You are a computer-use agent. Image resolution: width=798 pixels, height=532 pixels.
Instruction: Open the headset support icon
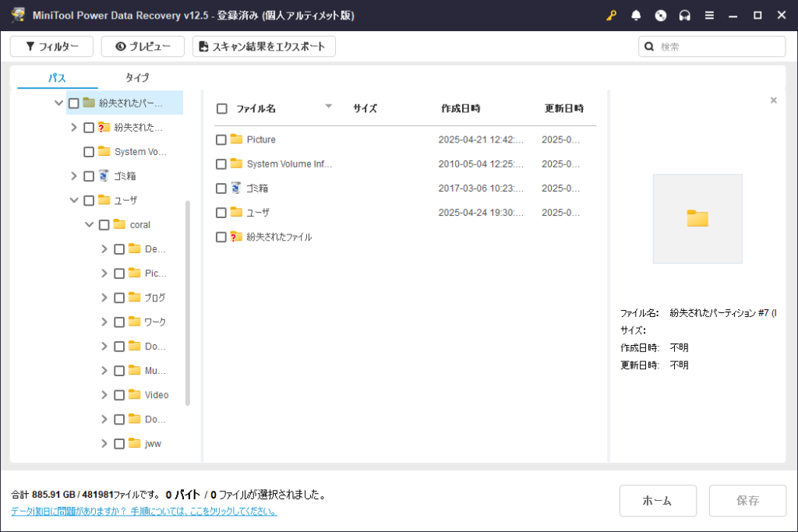pyautogui.click(x=684, y=16)
